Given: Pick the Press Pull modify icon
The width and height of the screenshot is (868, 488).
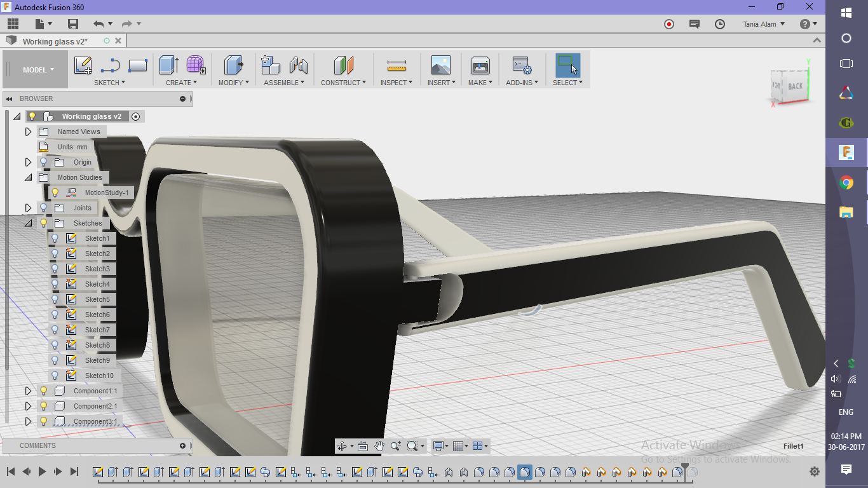Looking at the screenshot, I should (x=233, y=65).
